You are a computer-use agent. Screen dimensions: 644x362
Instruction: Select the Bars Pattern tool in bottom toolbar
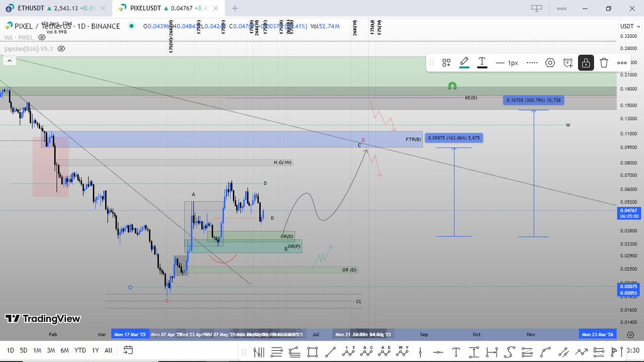pyautogui.click(x=260, y=352)
